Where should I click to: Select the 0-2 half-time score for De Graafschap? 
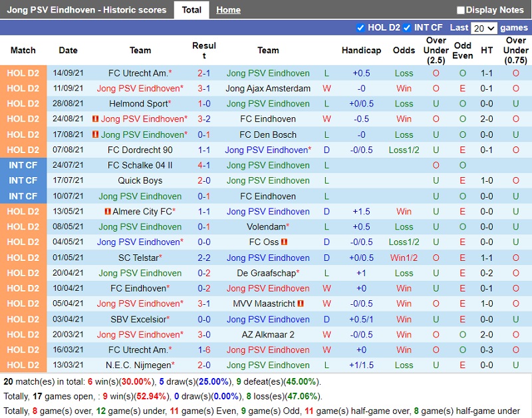click(x=487, y=273)
